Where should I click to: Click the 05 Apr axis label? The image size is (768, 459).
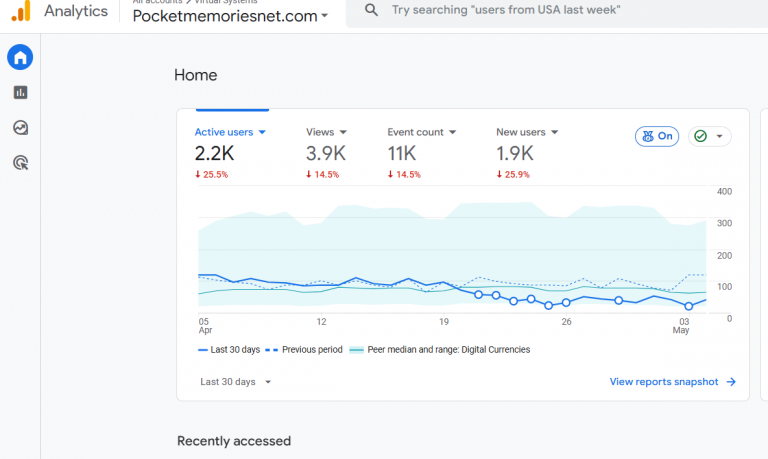coord(205,326)
